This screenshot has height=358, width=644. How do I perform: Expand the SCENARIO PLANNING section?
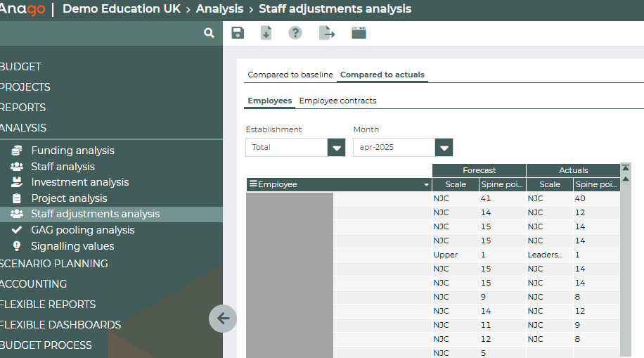click(x=54, y=264)
